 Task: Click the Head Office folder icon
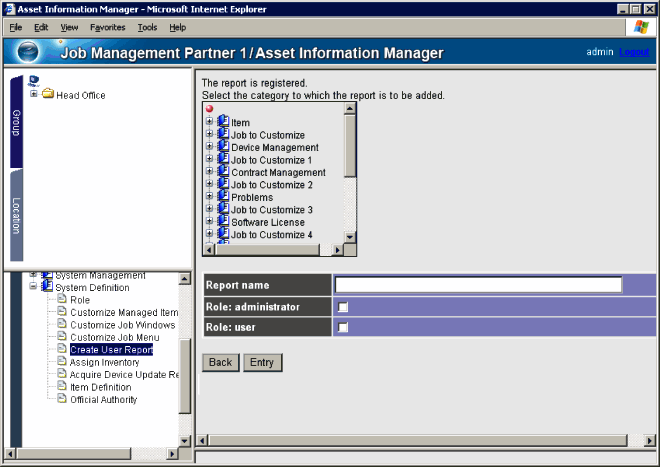48,93
